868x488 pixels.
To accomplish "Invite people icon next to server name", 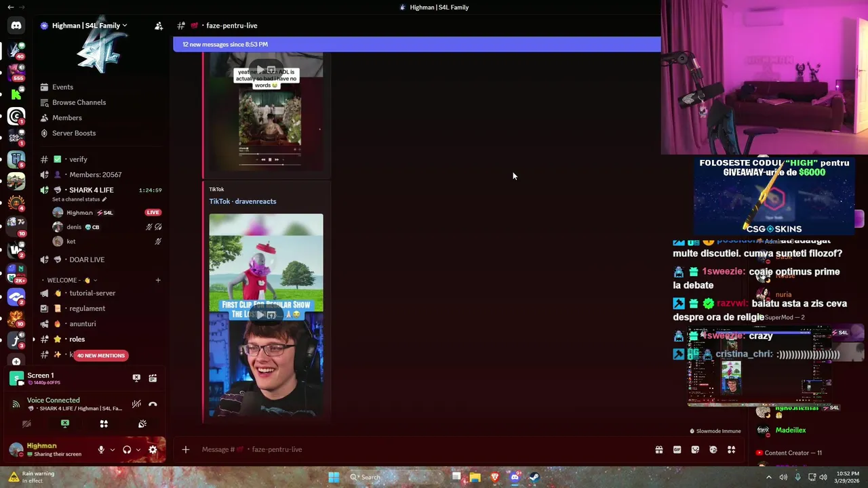I will pos(159,26).
